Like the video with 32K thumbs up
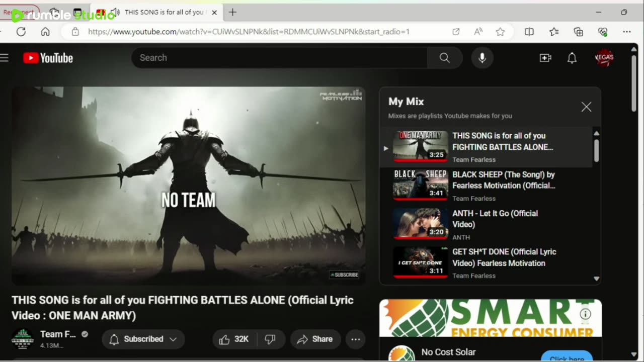This screenshot has height=362, width=644. click(234, 339)
